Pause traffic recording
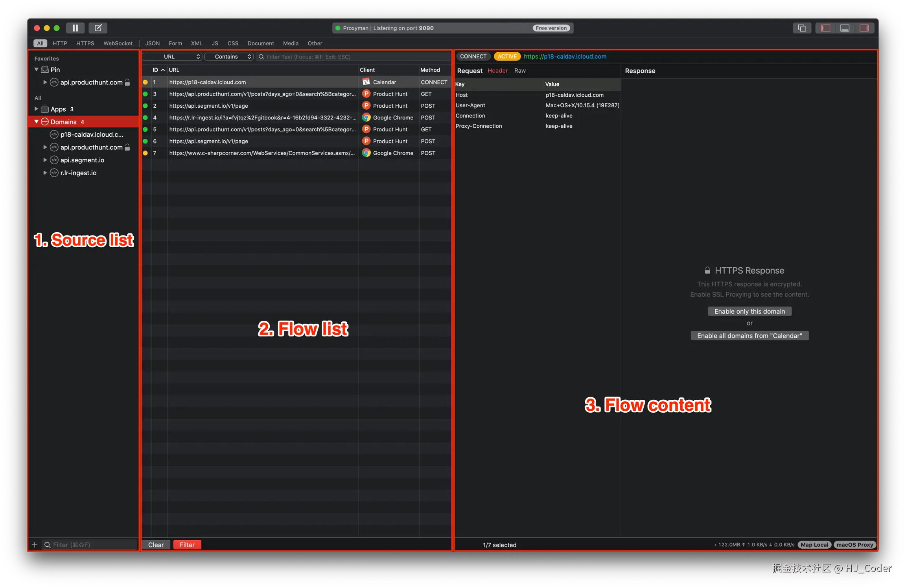 point(75,28)
